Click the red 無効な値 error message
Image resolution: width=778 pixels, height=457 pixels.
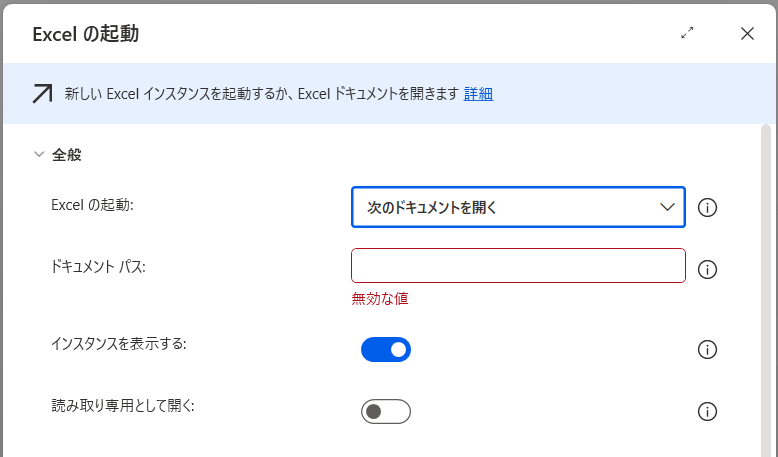click(x=380, y=298)
